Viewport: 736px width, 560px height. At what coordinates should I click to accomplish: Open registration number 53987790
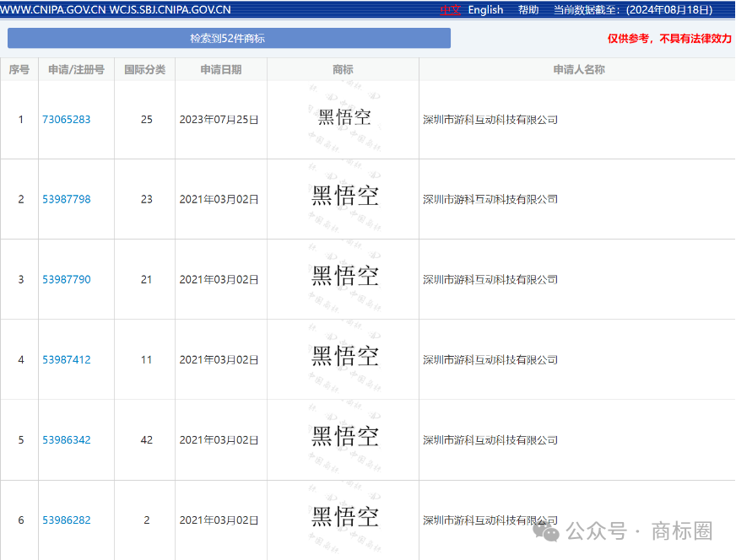click(66, 279)
